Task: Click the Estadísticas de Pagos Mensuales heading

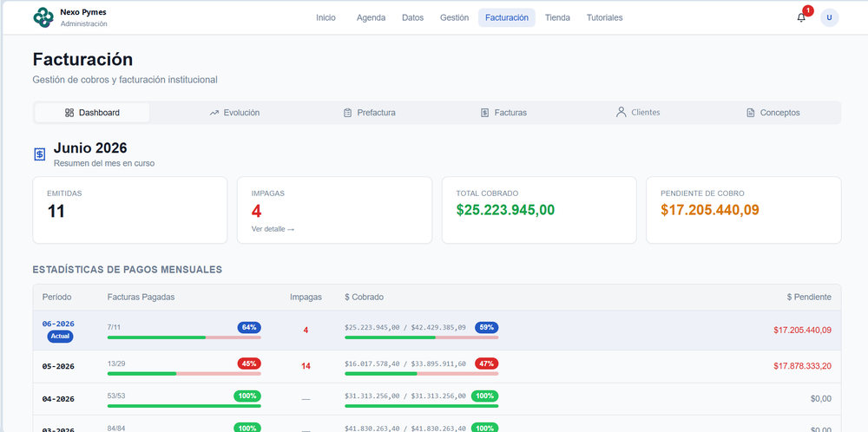Action: (x=128, y=270)
